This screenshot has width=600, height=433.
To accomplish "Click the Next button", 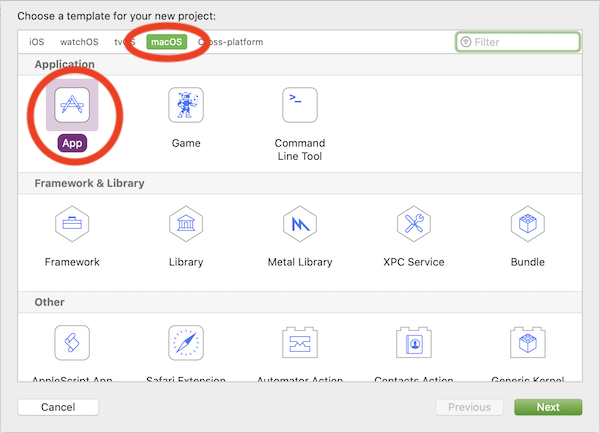I will click(x=548, y=407).
